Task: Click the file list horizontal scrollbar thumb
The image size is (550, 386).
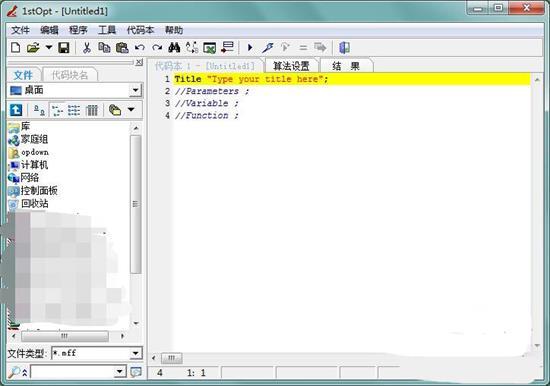Action: [65, 336]
